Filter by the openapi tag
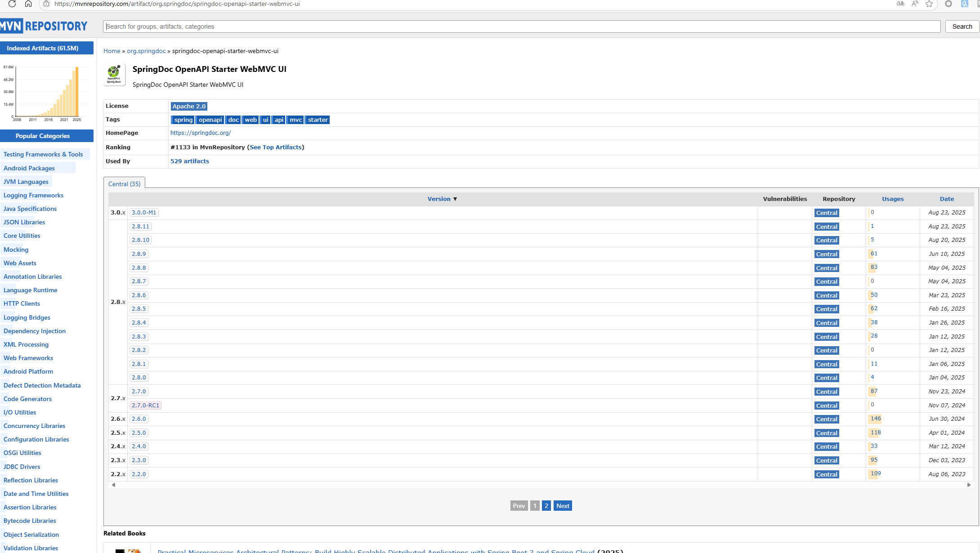Image resolution: width=980 pixels, height=553 pixels. pyautogui.click(x=210, y=120)
